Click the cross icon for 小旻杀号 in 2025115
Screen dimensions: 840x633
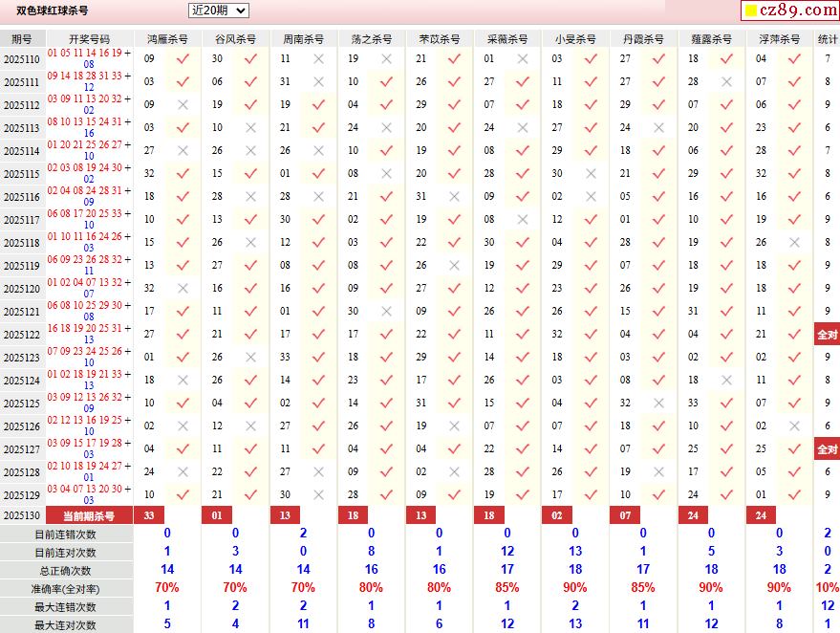(x=591, y=173)
